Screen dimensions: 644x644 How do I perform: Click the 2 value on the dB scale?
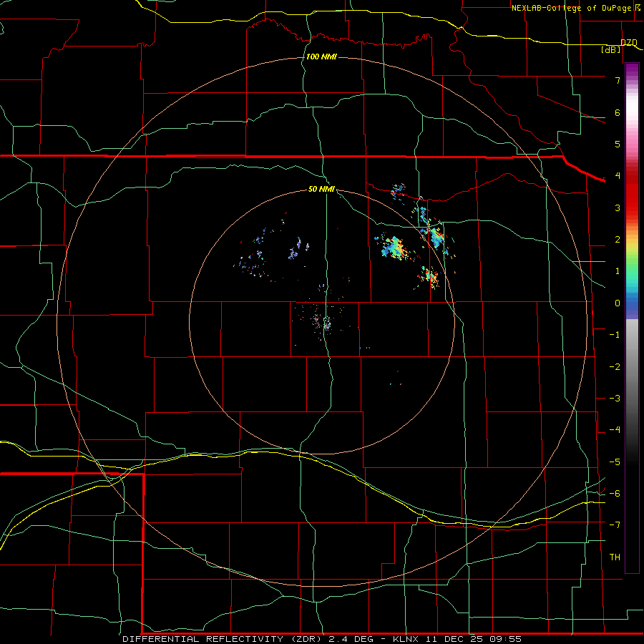(x=618, y=240)
